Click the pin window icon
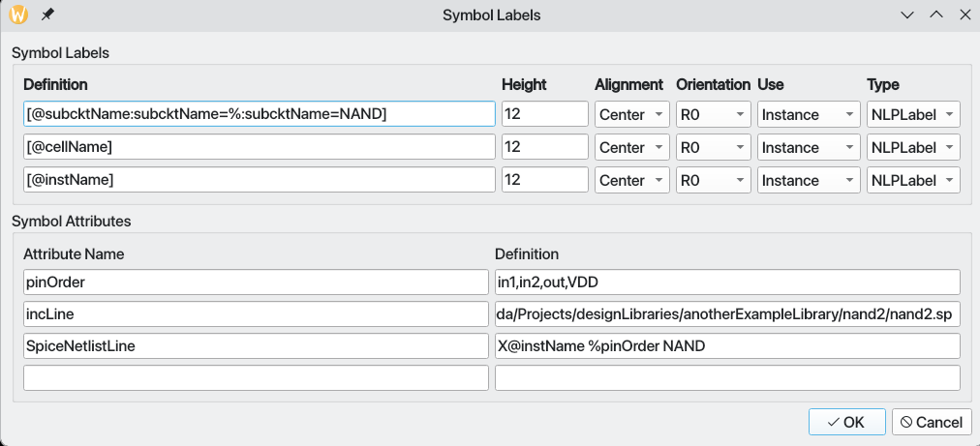The height and width of the screenshot is (446, 980). (x=47, y=15)
